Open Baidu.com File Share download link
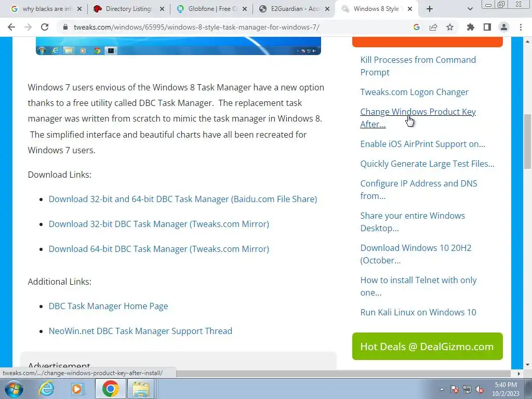 click(183, 199)
